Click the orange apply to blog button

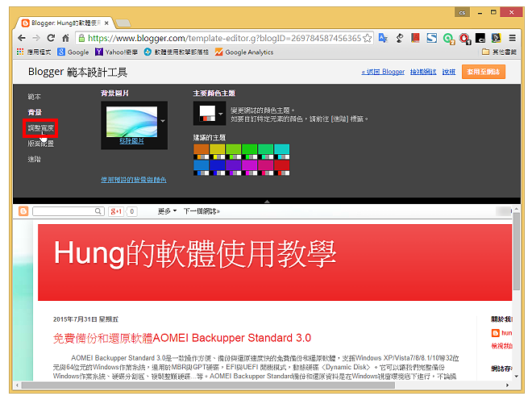pyautogui.click(x=483, y=72)
